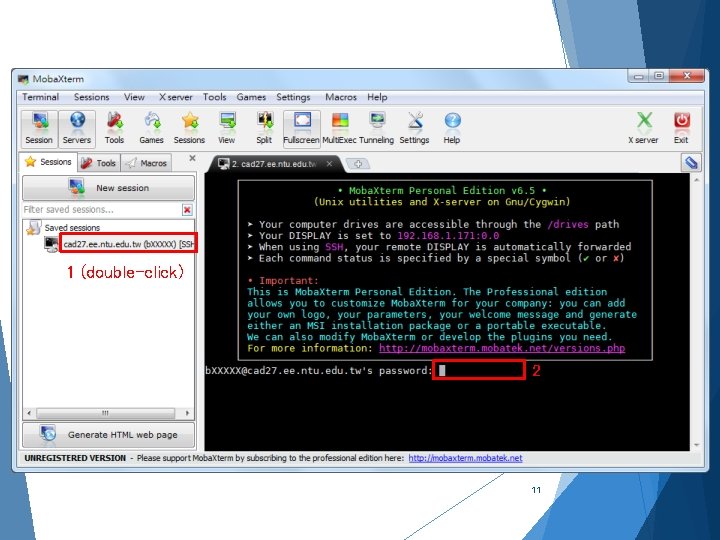
Task: Open the Settings toolbar icon
Action: pos(414,129)
